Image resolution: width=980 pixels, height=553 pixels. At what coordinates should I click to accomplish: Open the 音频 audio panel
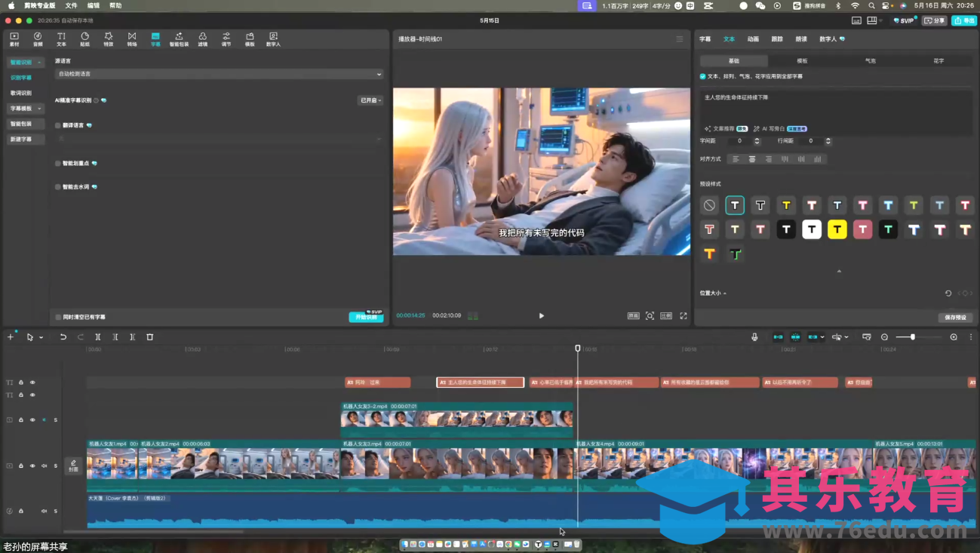click(38, 39)
